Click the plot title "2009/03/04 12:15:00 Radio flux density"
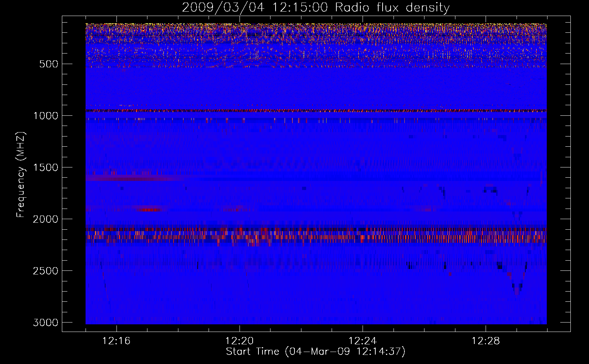Image resolution: width=589 pixels, height=364 pixels. pos(316,7)
